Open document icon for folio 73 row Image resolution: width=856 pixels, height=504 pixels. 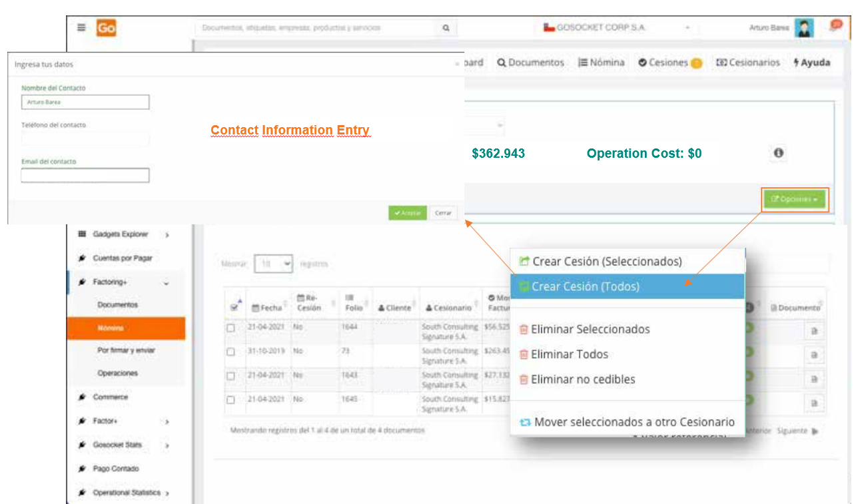(814, 356)
